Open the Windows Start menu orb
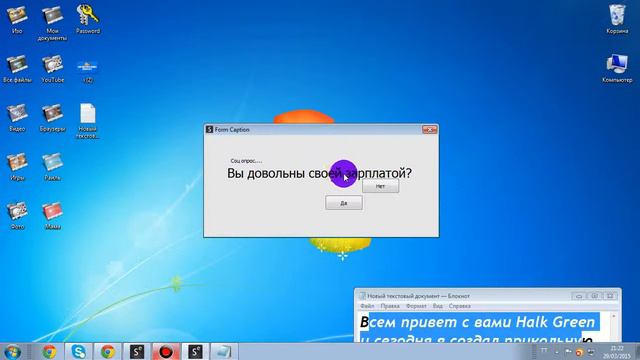 point(13,352)
